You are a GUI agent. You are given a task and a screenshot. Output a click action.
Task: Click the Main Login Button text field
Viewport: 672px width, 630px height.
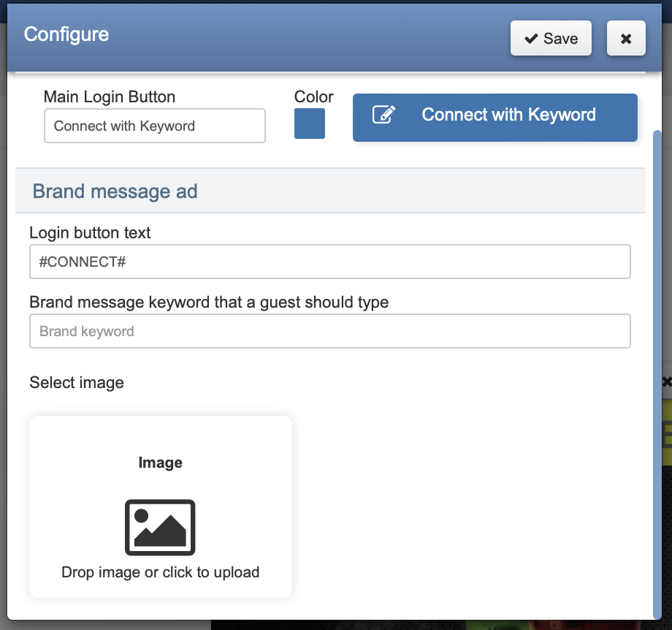coord(154,126)
